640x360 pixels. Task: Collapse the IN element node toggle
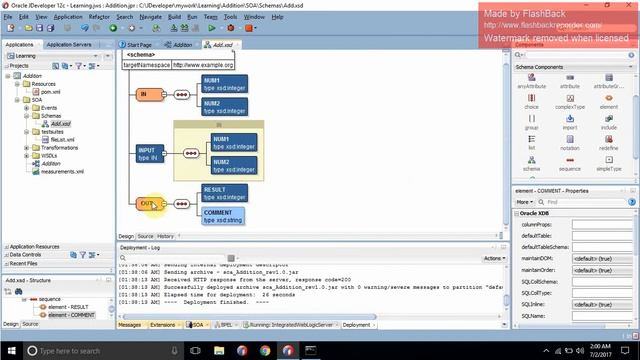pos(164,94)
